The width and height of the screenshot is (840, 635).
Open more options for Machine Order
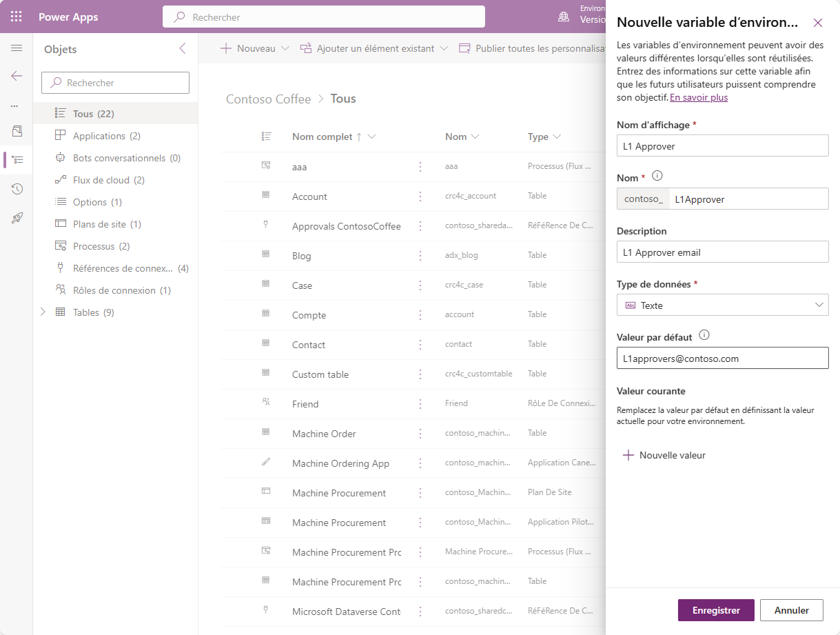tap(420, 434)
